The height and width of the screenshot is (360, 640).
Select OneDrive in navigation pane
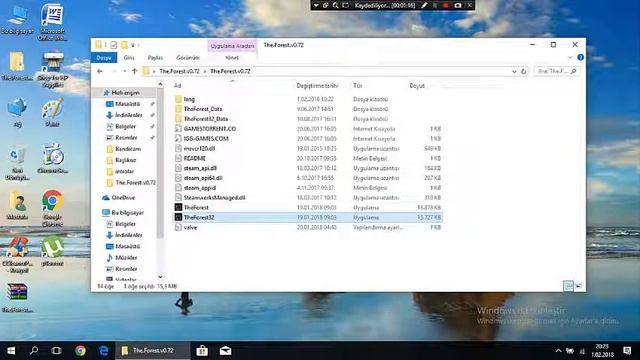click(x=123, y=198)
